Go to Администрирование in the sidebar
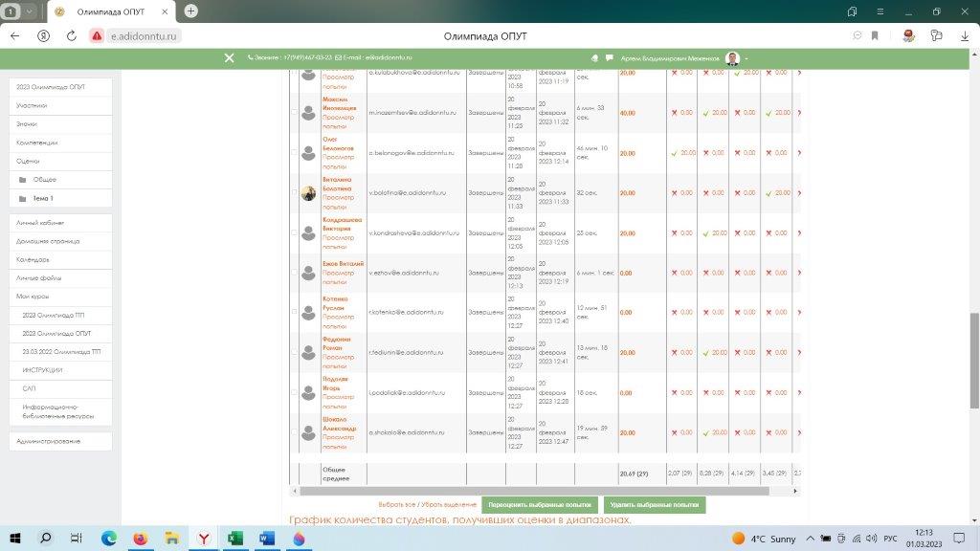Image resolution: width=980 pixels, height=551 pixels. [48, 441]
